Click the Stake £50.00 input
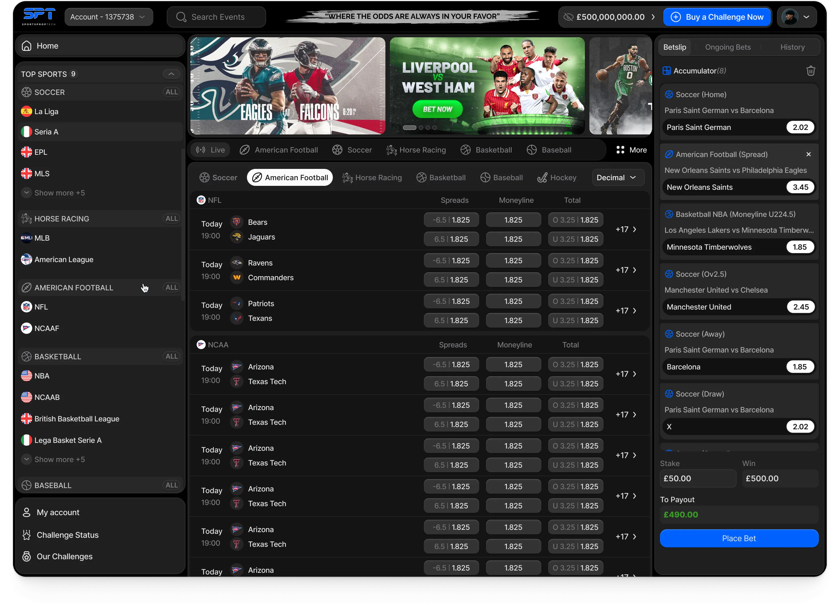Viewport: 840px width, 616px height. point(698,478)
